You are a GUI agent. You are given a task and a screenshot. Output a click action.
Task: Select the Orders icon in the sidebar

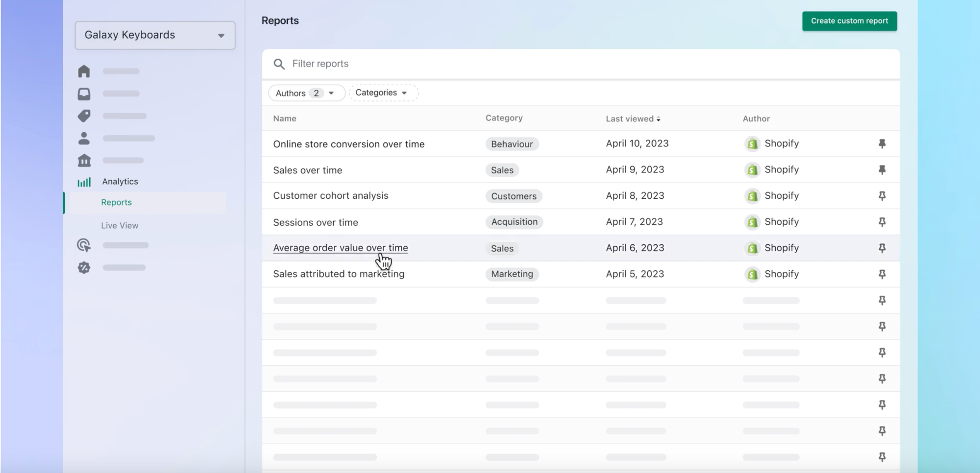84,93
